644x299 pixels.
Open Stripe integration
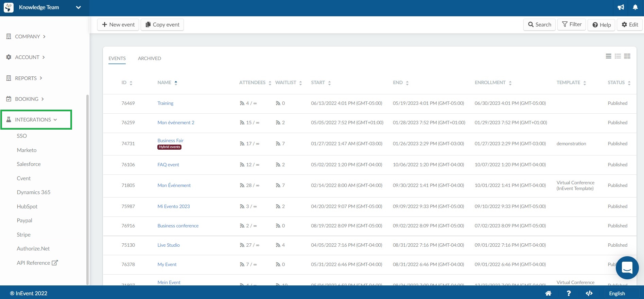click(x=24, y=235)
